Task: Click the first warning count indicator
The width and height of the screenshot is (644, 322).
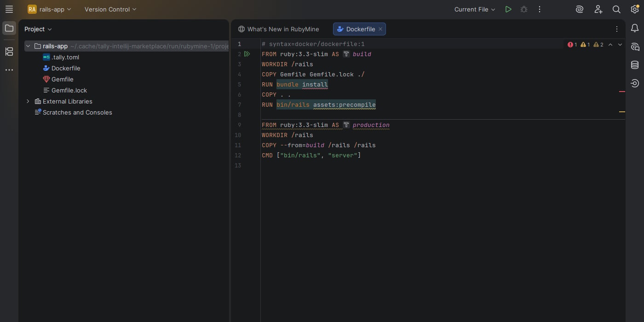Action: [x=585, y=45]
